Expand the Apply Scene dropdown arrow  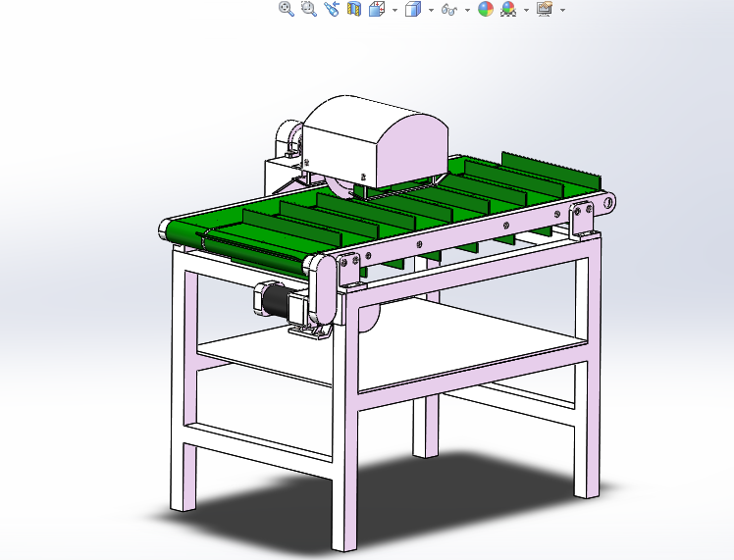[x=526, y=10]
